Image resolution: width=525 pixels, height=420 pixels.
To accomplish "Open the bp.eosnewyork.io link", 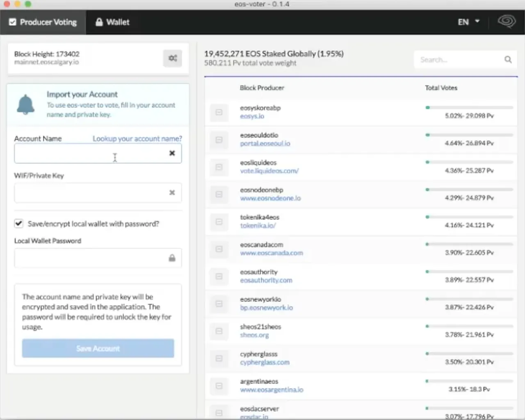I will 267,308.
